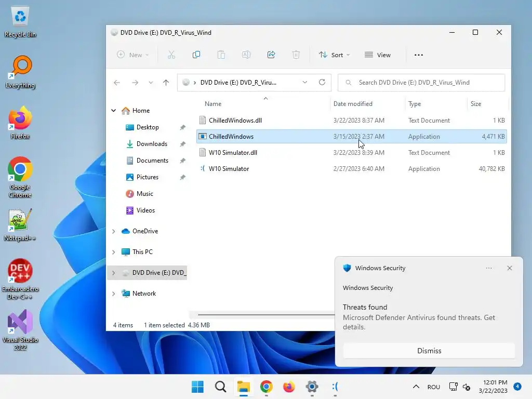Collapse the Home tree node

(x=114, y=110)
